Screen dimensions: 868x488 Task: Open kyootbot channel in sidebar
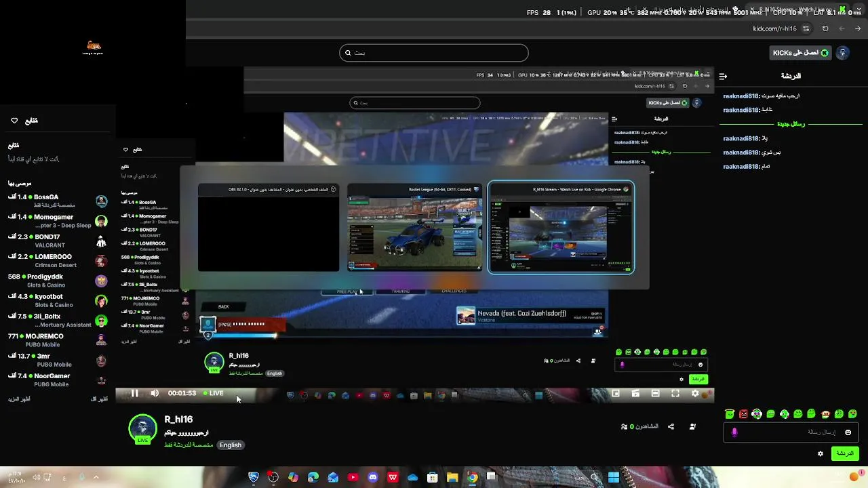(57, 300)
